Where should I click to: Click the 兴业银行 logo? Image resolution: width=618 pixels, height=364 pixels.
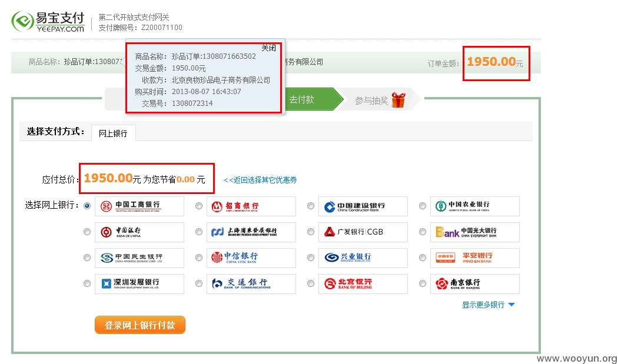click(x=363, y=258)
